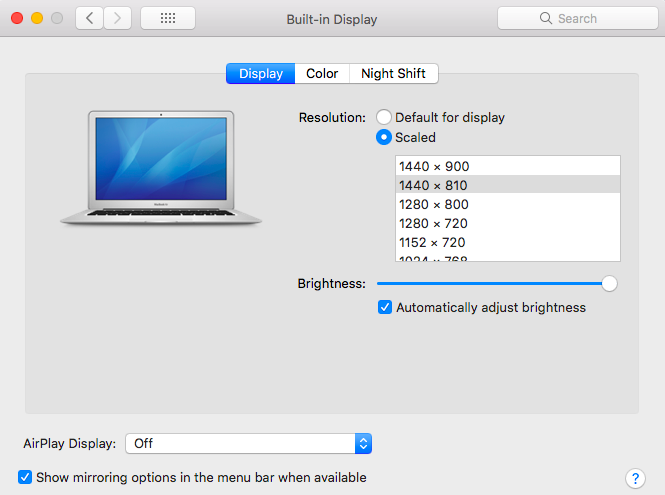The height and width of the screenshot is (495, 665).
Task: Pick the 1280 × 720 resolution
Action: point(508,224)
